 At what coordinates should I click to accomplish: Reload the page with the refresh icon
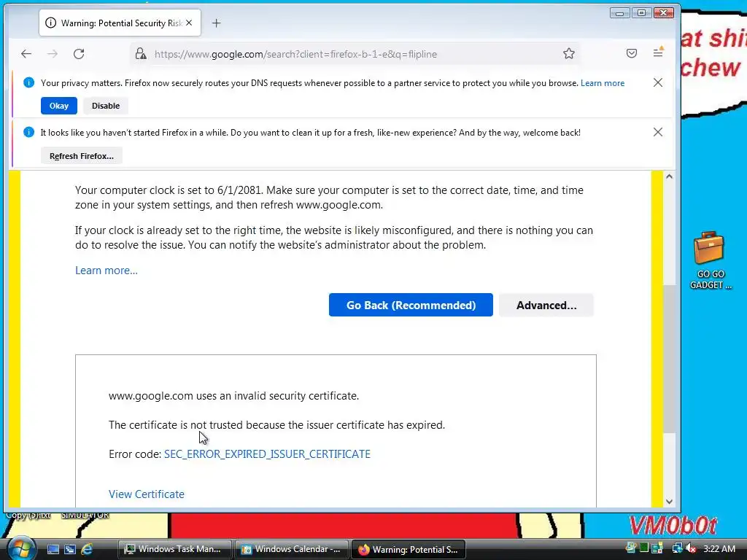click(x=79, y=54)
